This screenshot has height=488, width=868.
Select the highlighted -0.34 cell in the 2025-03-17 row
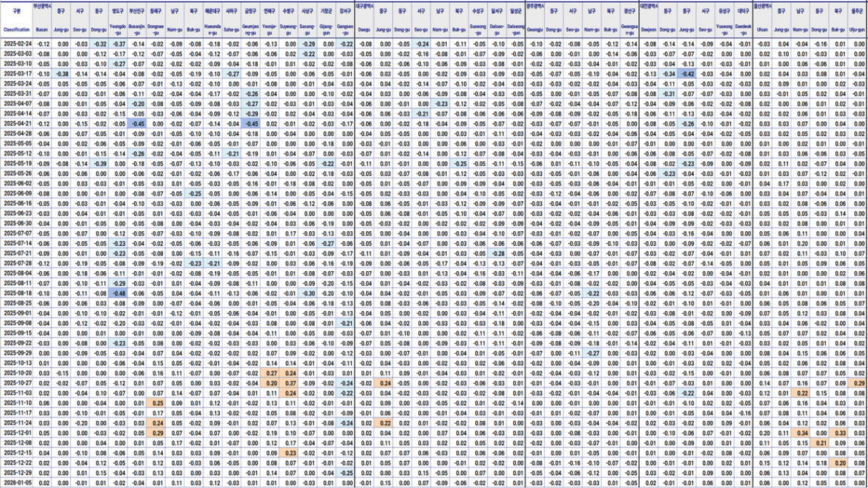(668, 73)
